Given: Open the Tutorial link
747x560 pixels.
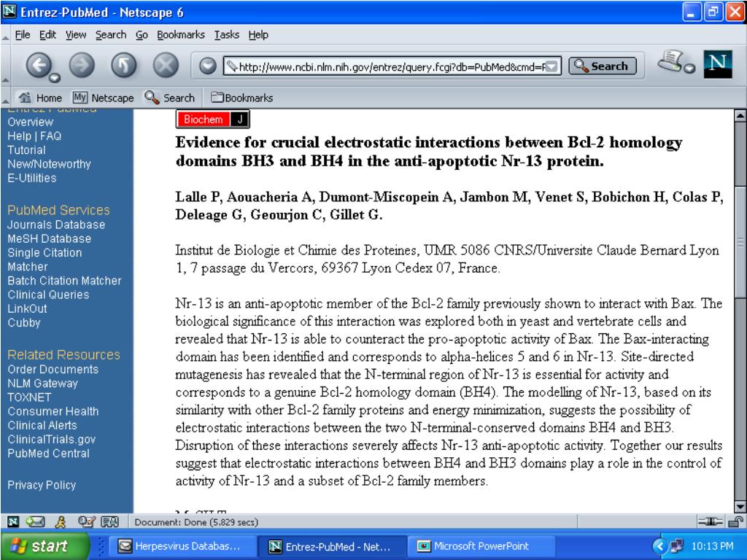Looking at the screenshot, I should click(x=26, y=150).
